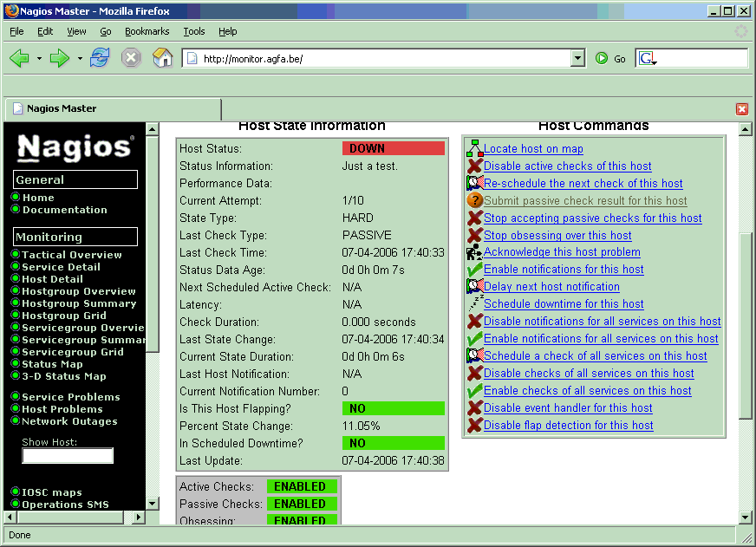Open the Edit menu

click(x=45, y=31)
